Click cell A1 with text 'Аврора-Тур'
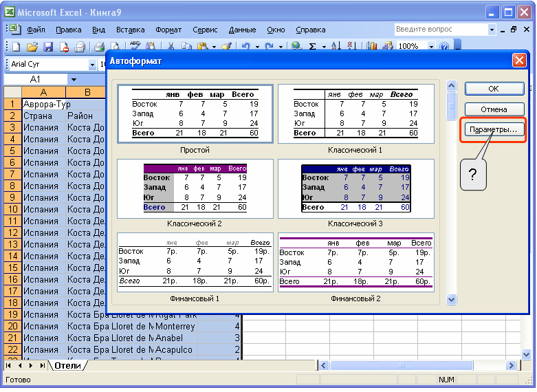 43,104
